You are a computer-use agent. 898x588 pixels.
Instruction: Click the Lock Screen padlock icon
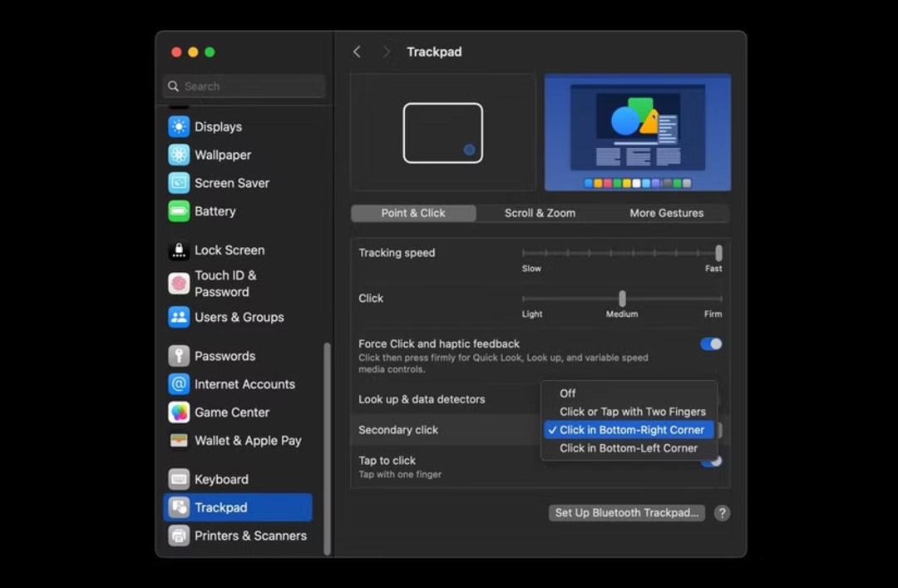(179, 250)
